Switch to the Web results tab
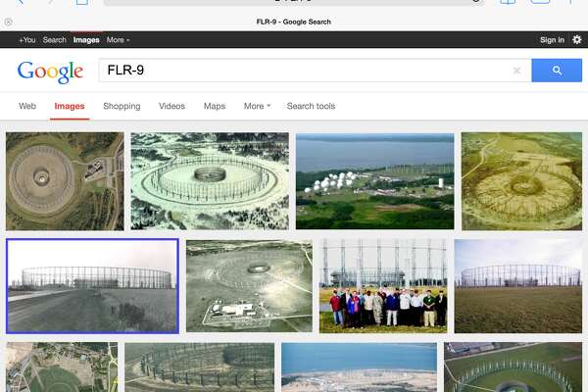The width and height of the screenshot is (588, 392). point(27,106)
